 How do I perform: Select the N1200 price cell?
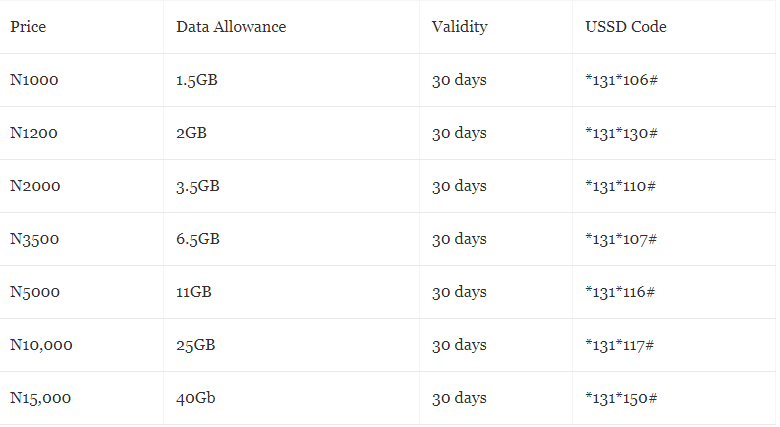click(35, 133)
